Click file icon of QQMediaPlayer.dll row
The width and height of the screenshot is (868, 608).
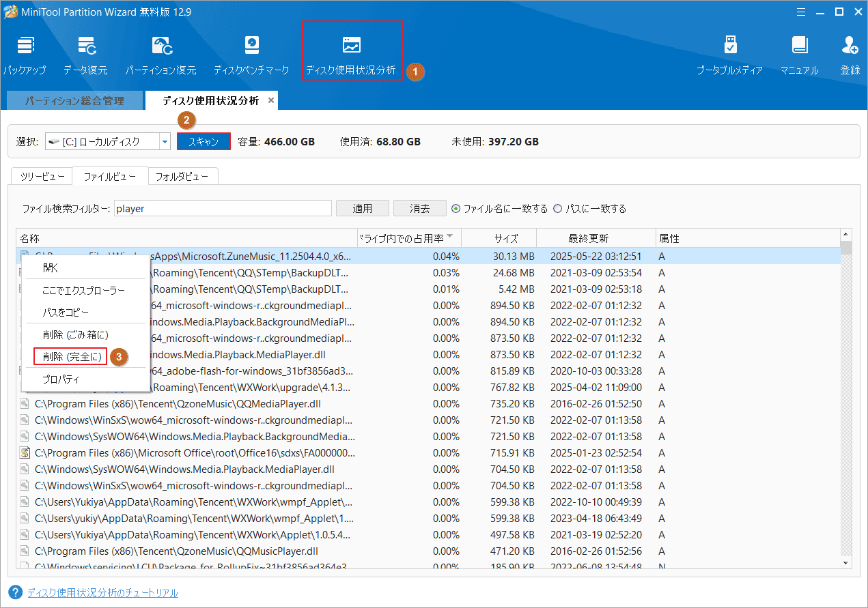pyautogui.click(x=25, y=404)
